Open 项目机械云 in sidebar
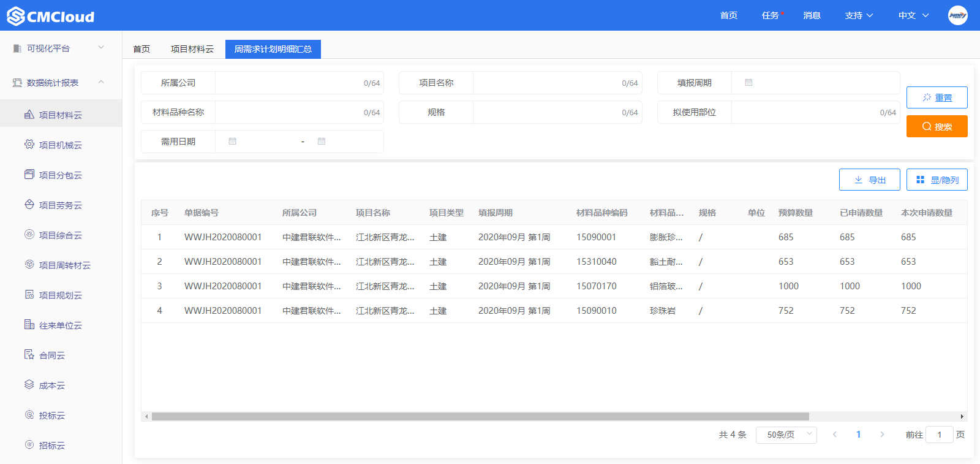 (x=61, y=145)
